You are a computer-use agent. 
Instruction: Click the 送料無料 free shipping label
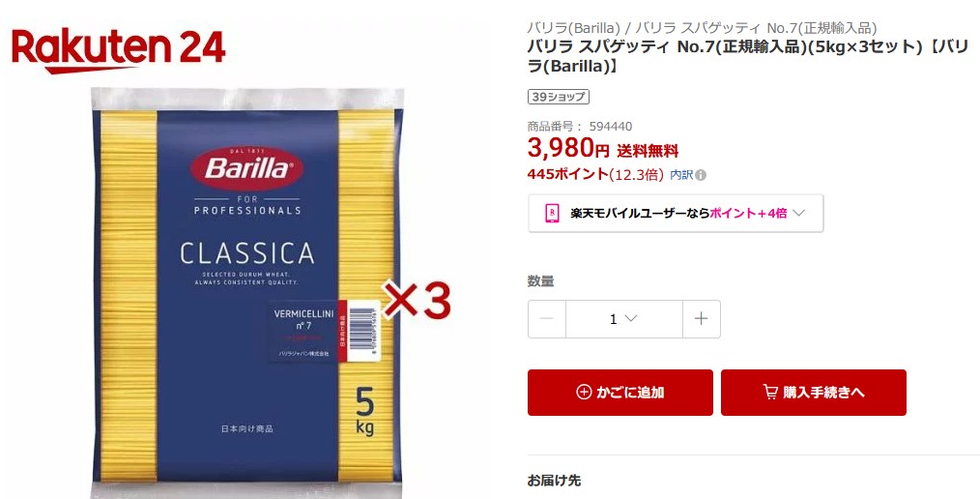click(x=648, y=151)
